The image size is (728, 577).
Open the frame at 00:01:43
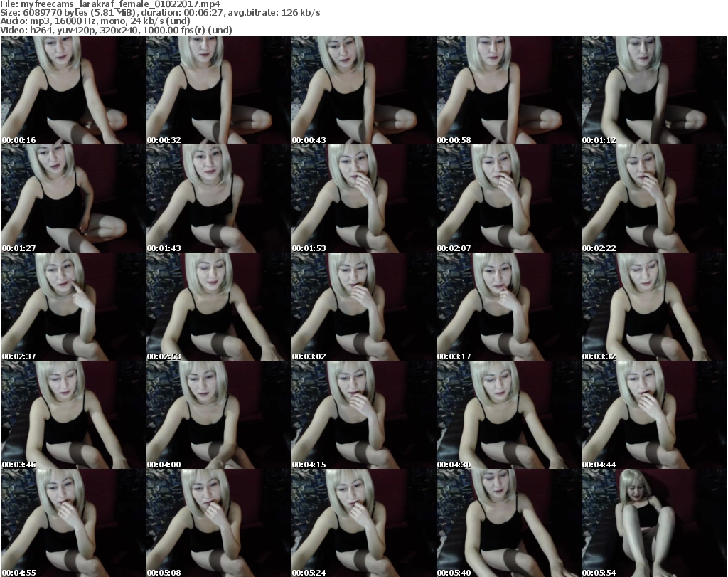pos(219,198)
